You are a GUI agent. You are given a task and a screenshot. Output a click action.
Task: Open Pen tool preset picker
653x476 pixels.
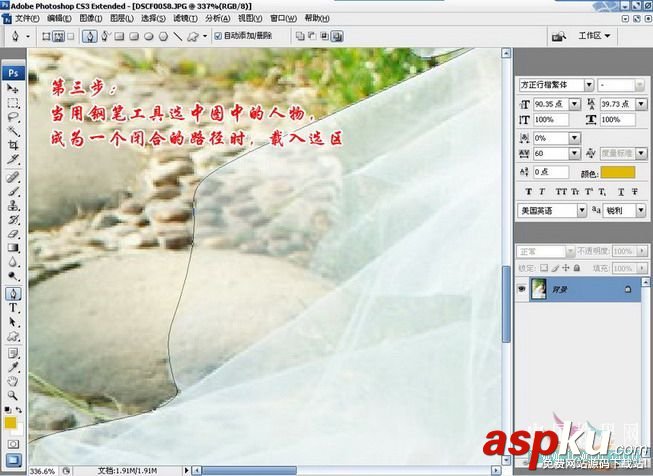(28, 37)
